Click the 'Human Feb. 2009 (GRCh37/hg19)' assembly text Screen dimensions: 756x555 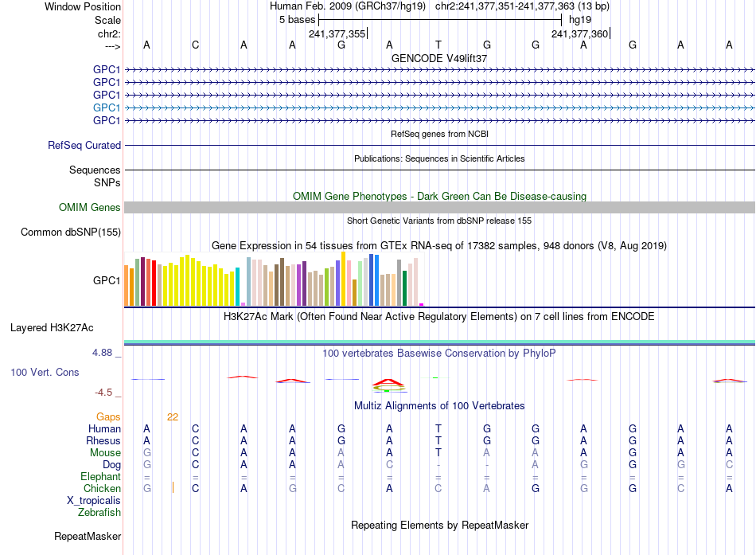(348, 6)
